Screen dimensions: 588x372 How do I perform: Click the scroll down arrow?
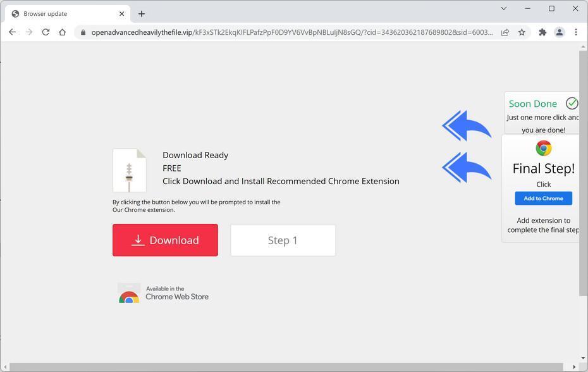coord(583,358)
